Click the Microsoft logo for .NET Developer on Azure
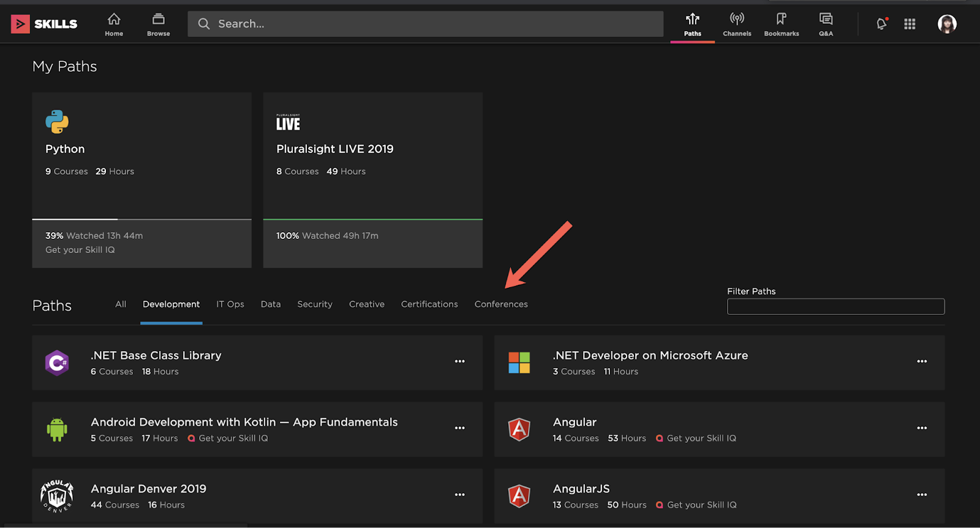The height and width of the screenshot is (528, 980). (519, 363)
